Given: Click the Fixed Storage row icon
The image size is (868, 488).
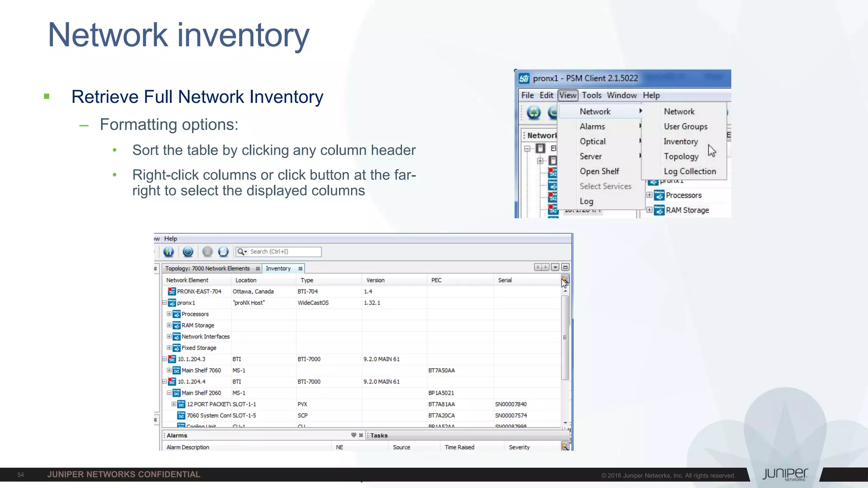Looking at the screenshot, I should (176, 348).
